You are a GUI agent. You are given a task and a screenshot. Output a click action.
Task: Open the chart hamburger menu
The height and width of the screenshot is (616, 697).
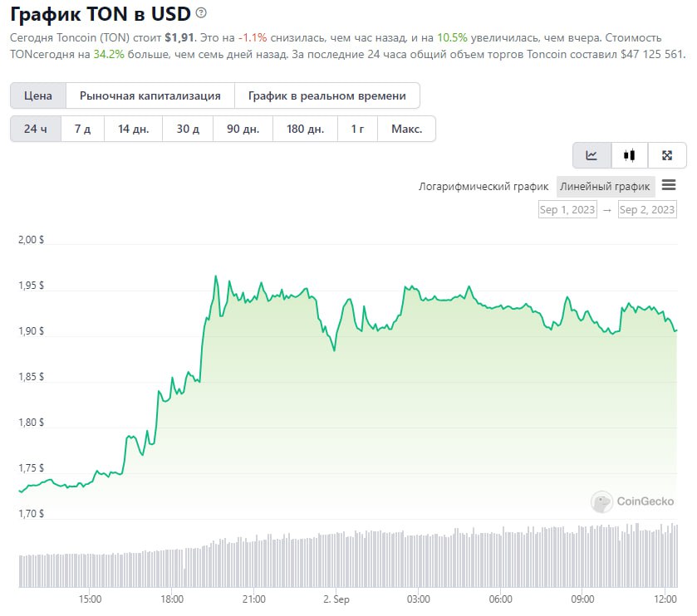click(669, 185)
